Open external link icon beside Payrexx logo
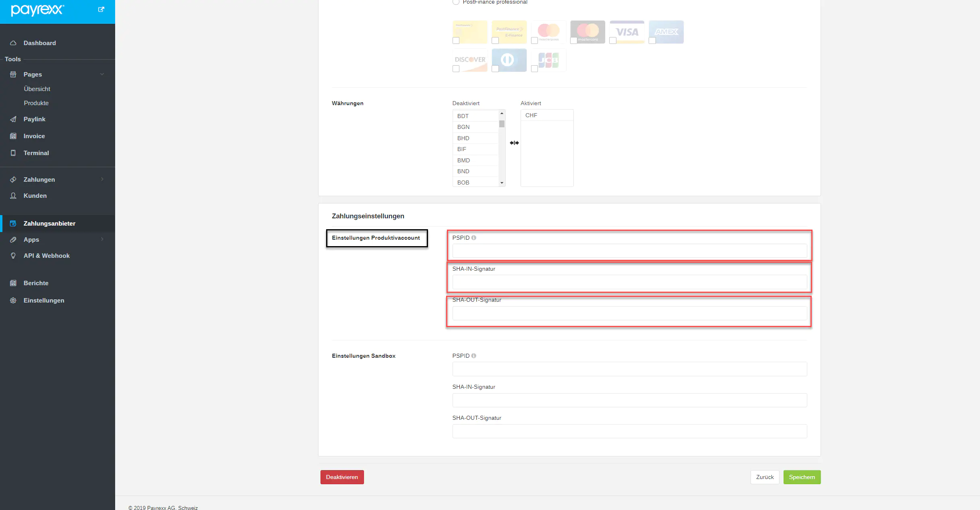This screenshot has width=980, height=510. 101,9
